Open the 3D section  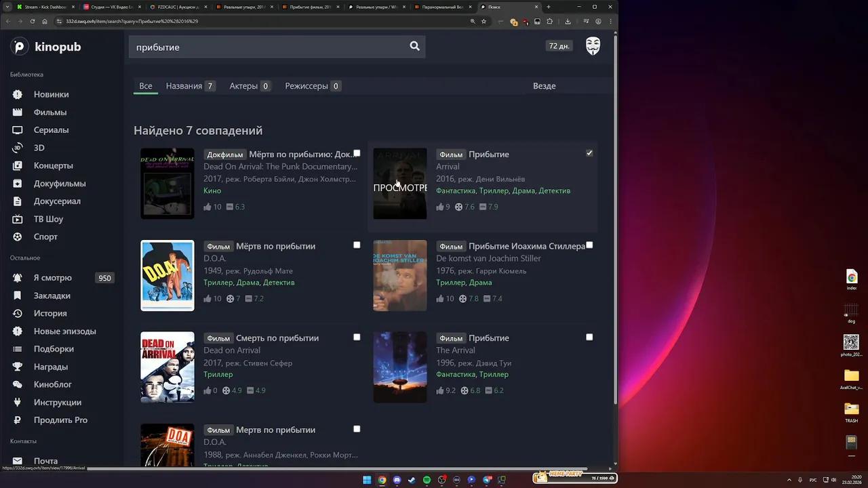[x=39, y=147]
